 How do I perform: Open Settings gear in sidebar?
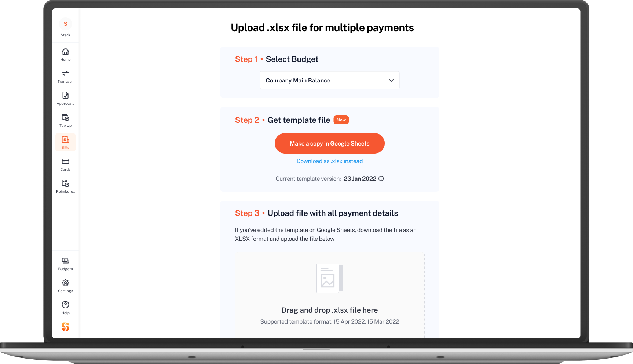[x=65, y=286]
